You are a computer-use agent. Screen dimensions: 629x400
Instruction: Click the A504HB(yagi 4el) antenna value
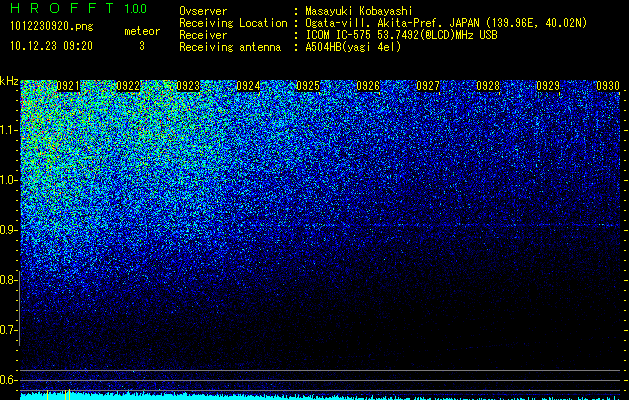click(x=353, y=47)
